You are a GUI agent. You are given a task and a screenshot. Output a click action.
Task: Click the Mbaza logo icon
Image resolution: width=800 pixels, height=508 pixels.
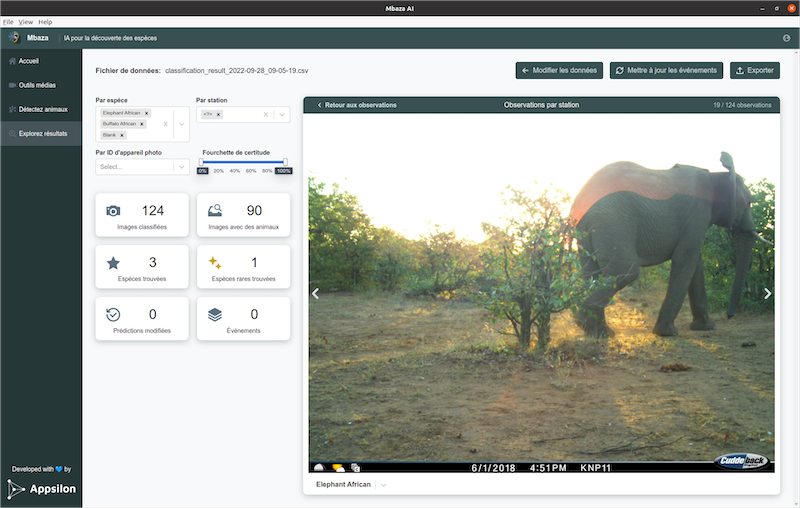(x=14, y=38)
